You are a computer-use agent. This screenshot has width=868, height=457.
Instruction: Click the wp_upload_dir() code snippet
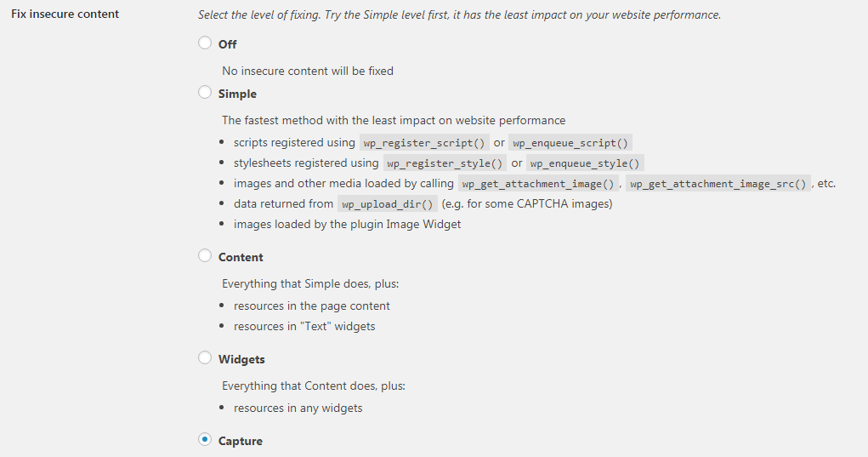pyautogui.click(x=388, y=204)
